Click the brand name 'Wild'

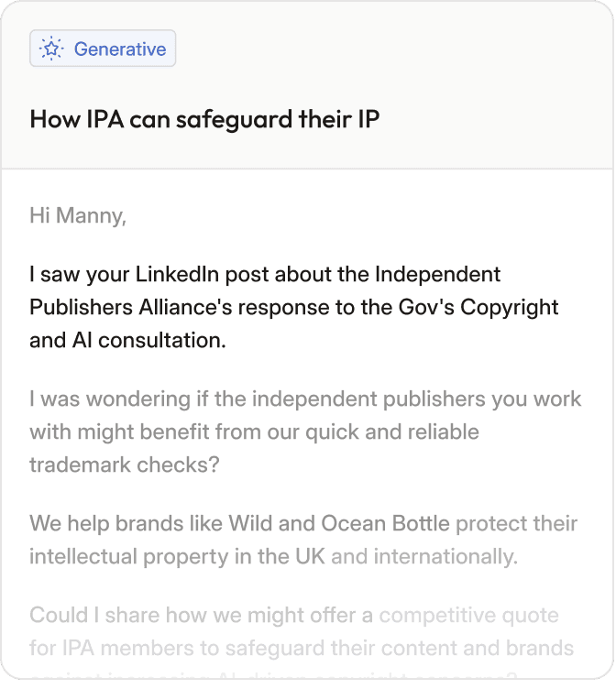pos(249,524)
